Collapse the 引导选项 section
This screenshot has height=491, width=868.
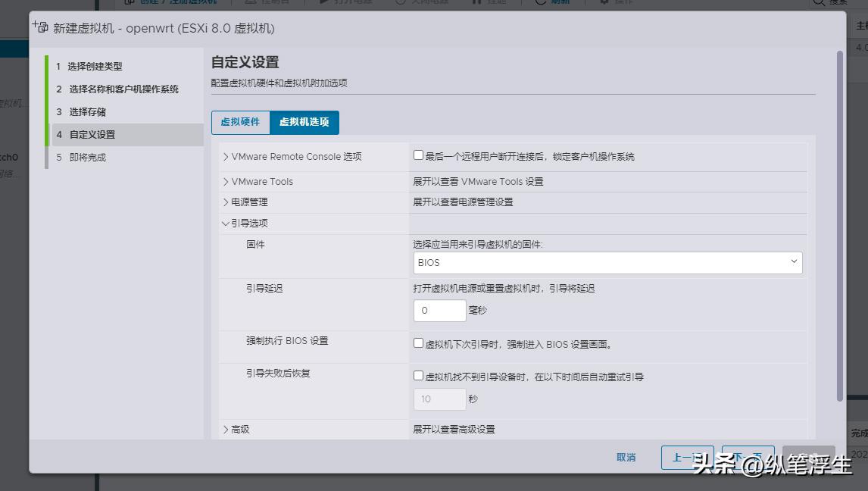click(x=226, y=223)
